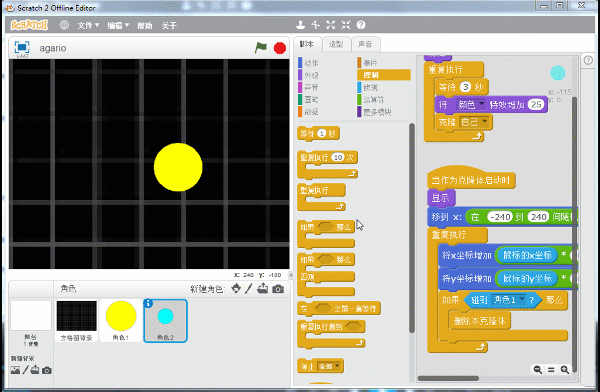Screen dimensions: 600x392
Task: Open the 颜色 effect dropdown in block
Action: pyautogui.click(x=471, y=104)
